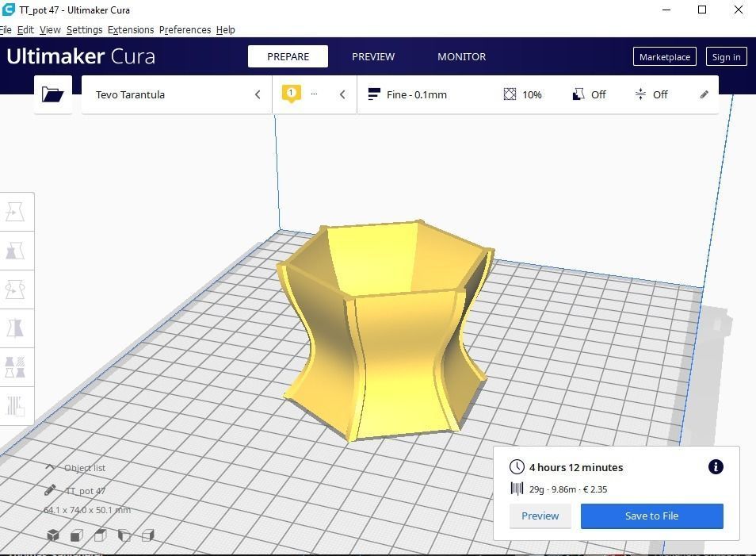Select the Support Blocker tool
Viewport: 756px width, 556px height.
click(x=15, y=406)
